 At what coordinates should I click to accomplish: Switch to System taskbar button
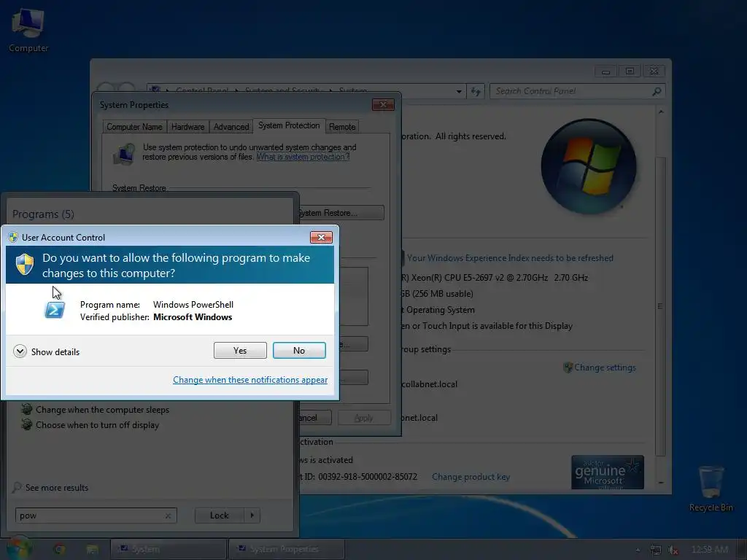pyautogui.click(x=169, y=549)
